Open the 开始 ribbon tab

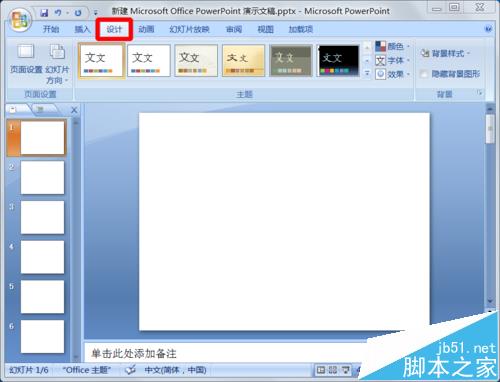(51, 29)
